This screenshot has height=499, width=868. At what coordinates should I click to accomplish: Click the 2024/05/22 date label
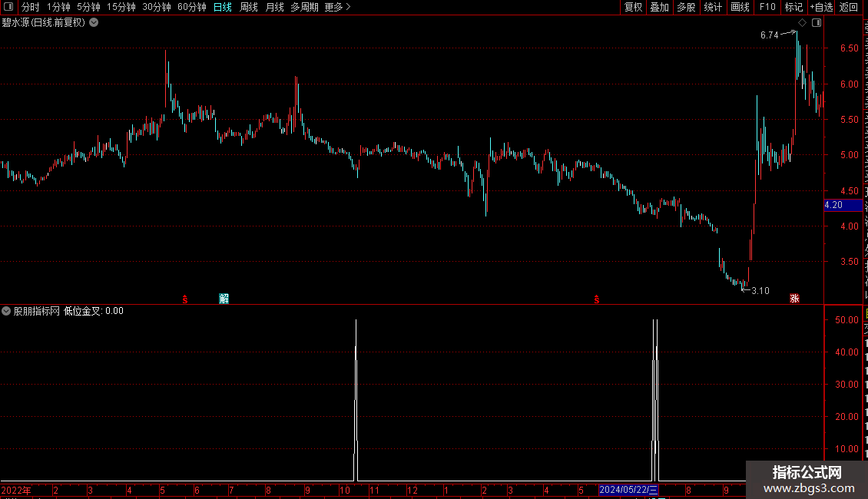(x=628, y=490)
